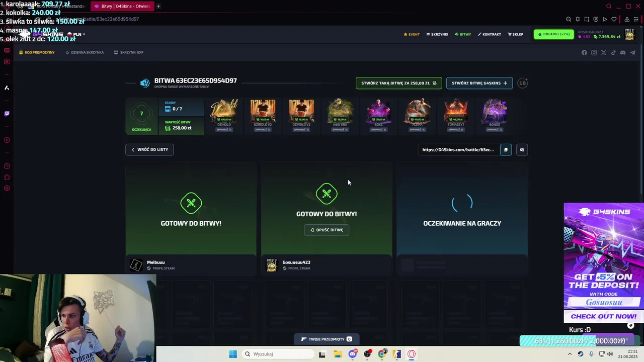Open the EVENT star menu item

(412, 34)
